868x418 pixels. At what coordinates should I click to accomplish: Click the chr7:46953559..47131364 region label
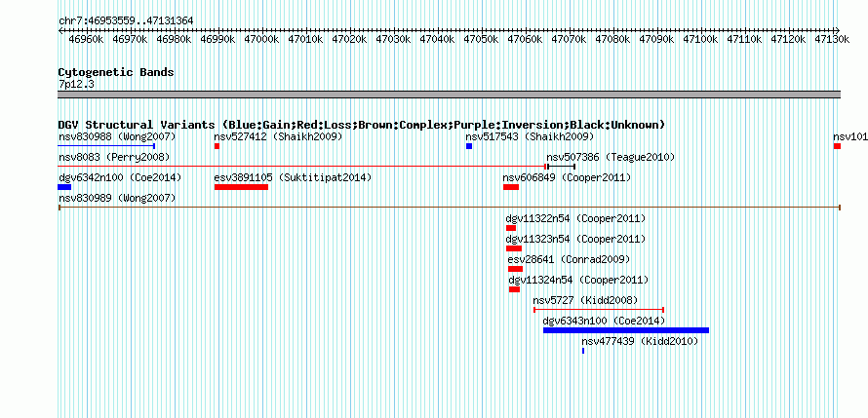(126, 21)
